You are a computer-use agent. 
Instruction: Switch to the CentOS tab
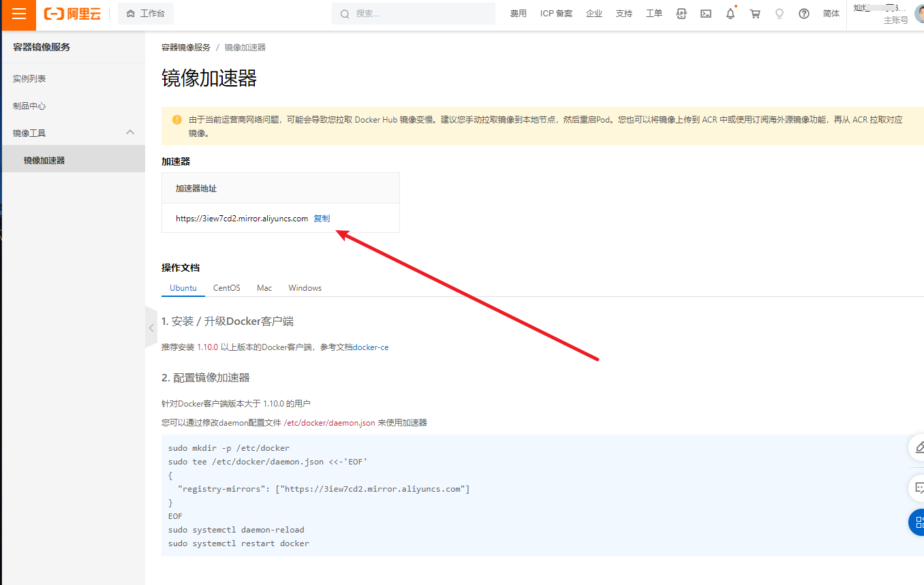[227, 288]
